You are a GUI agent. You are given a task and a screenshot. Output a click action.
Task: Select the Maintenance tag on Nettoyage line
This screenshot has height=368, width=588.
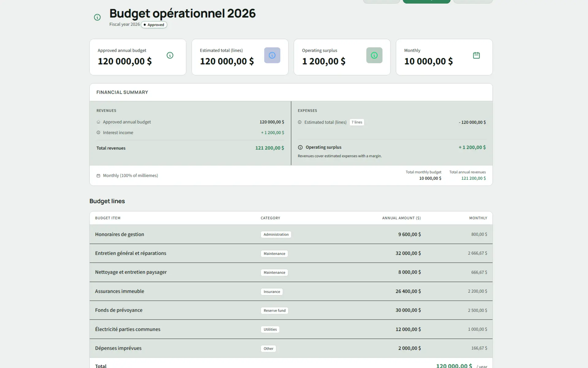tap(274, 272)
